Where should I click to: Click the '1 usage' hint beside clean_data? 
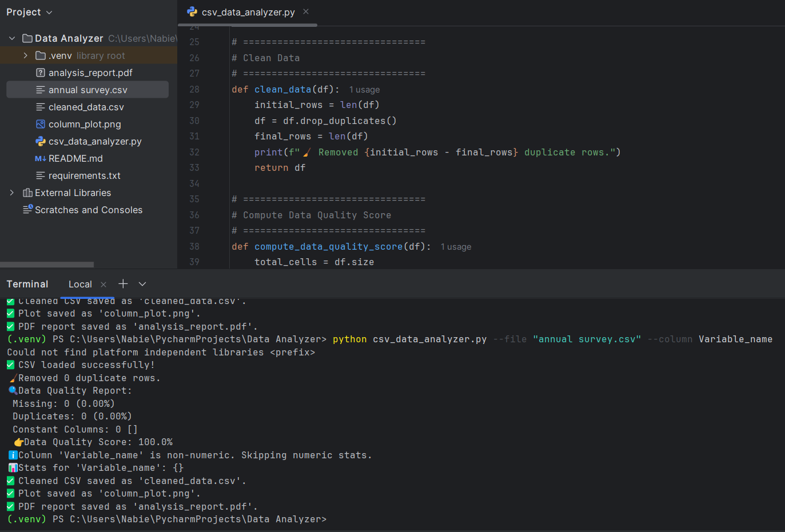pos(365,90)
